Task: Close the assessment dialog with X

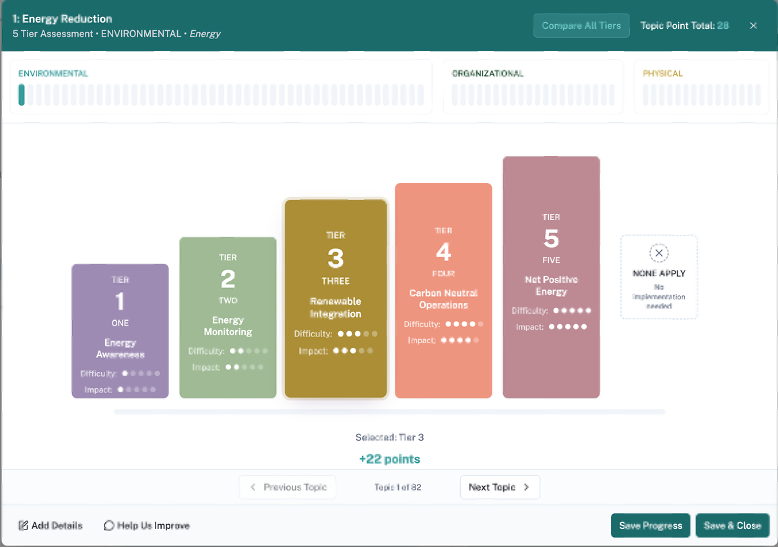Action: pos(753,25)
